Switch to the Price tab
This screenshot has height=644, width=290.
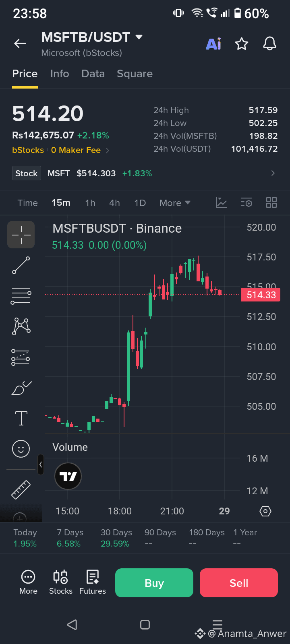(x=25, y=74)
